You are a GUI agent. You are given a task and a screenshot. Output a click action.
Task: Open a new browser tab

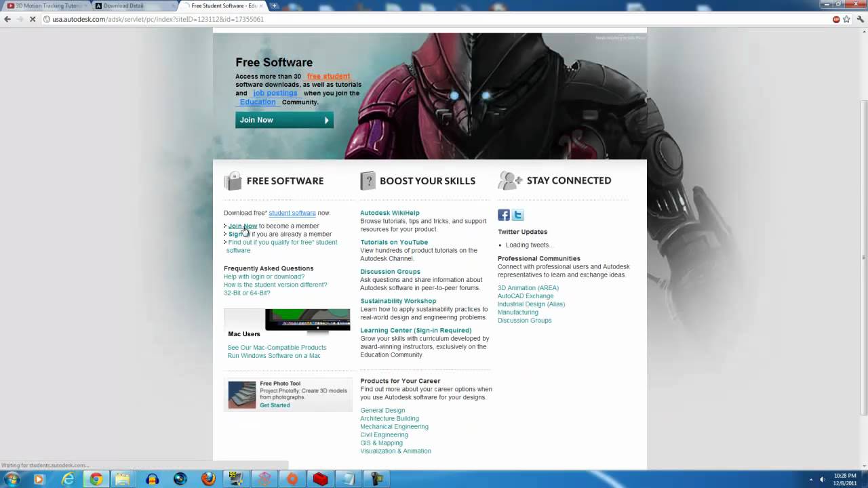(x=274, y=5)
